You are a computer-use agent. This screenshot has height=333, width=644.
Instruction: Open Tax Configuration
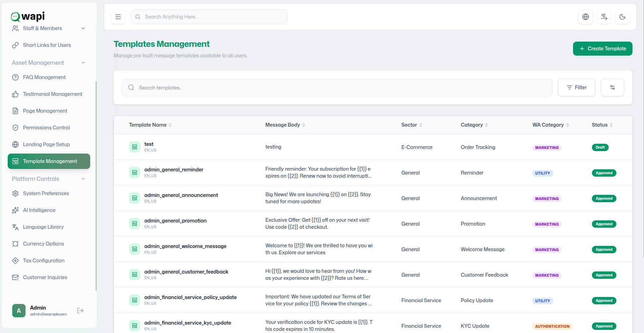[49, 261]
